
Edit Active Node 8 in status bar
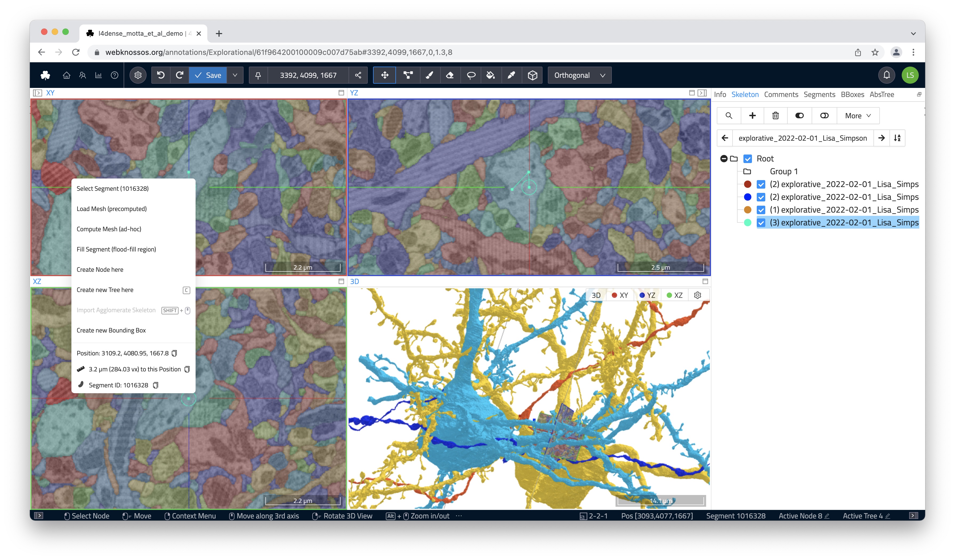pos(827,516)
